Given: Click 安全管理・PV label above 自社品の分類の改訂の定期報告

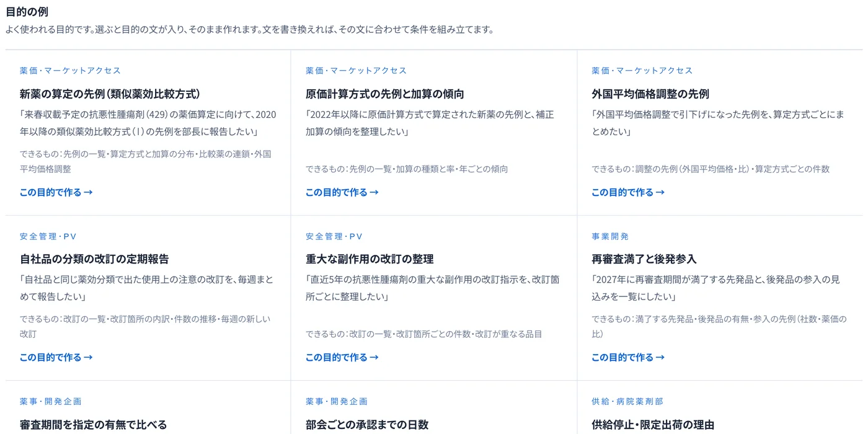Looking at the screenshot, I should 48,236.
